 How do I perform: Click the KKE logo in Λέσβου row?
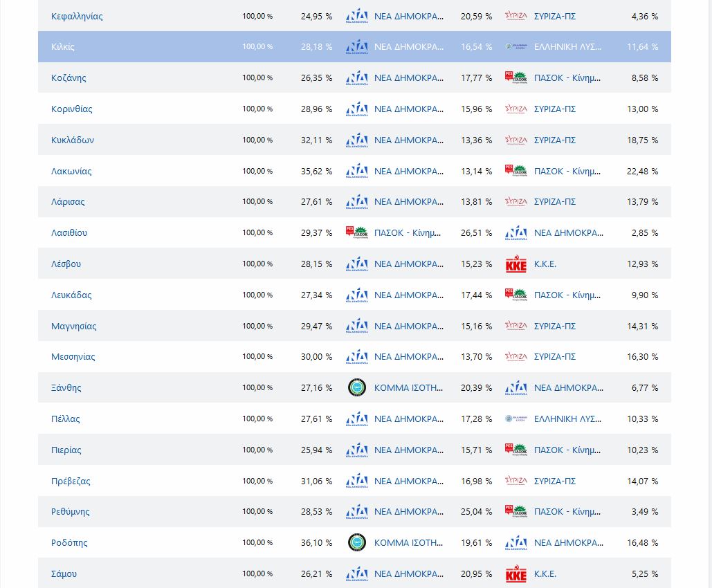point(515,264)
